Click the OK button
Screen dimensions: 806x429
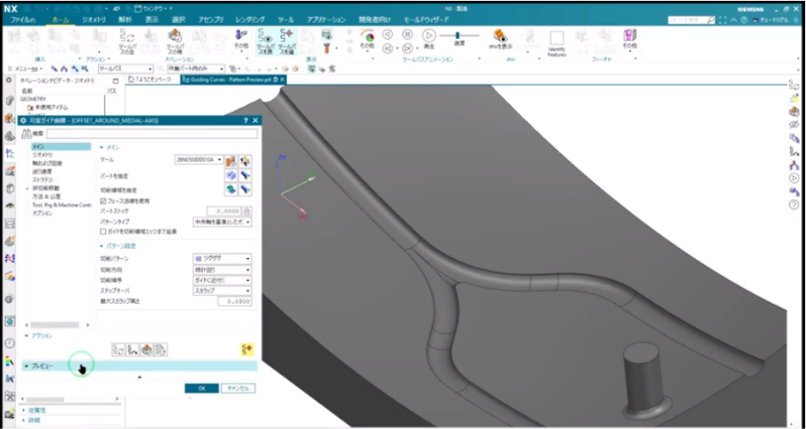(201, 388)
